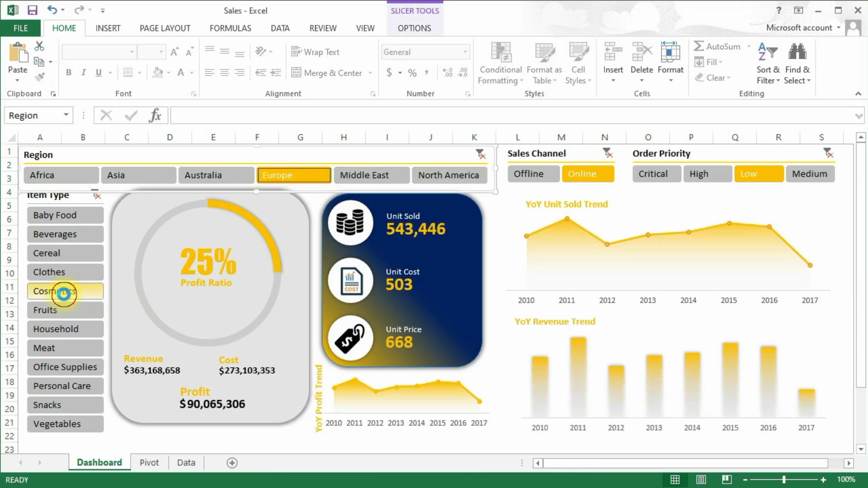868x488 pixels.
Task: Clear the Region slicer filters
Action: tap(481, 154)
